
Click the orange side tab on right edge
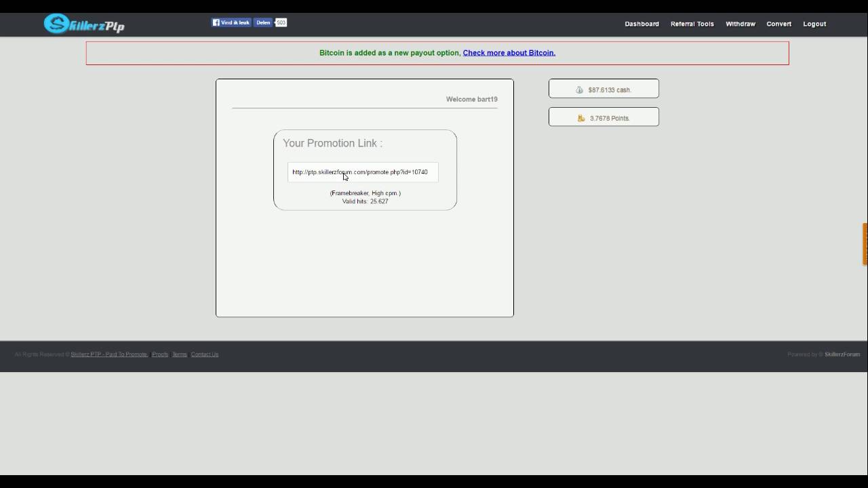(x=865, y=244)
